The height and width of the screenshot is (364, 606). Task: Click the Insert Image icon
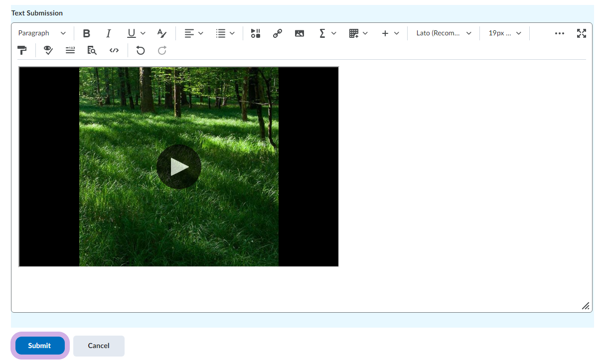click(300, 33)
